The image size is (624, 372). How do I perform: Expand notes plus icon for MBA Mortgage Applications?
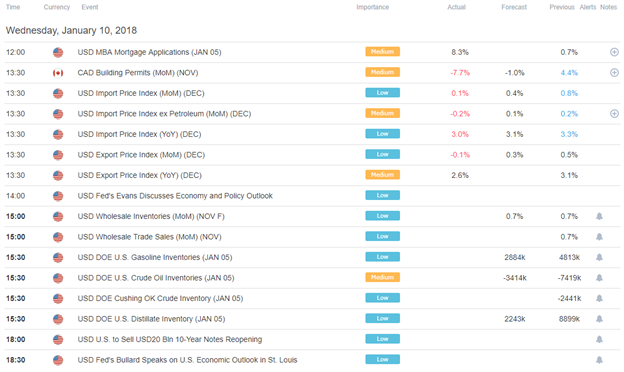[614, 52]
